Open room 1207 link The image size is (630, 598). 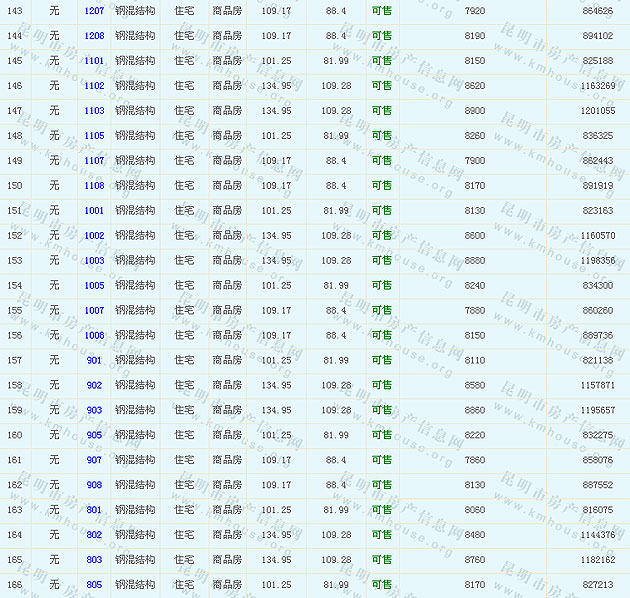click(x=94, y=11)
